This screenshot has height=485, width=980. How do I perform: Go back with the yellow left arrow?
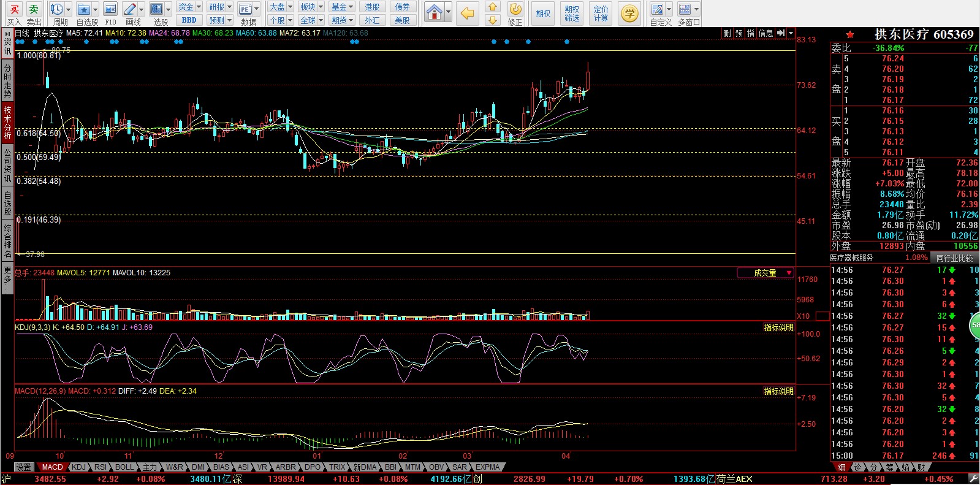point(468,12)
